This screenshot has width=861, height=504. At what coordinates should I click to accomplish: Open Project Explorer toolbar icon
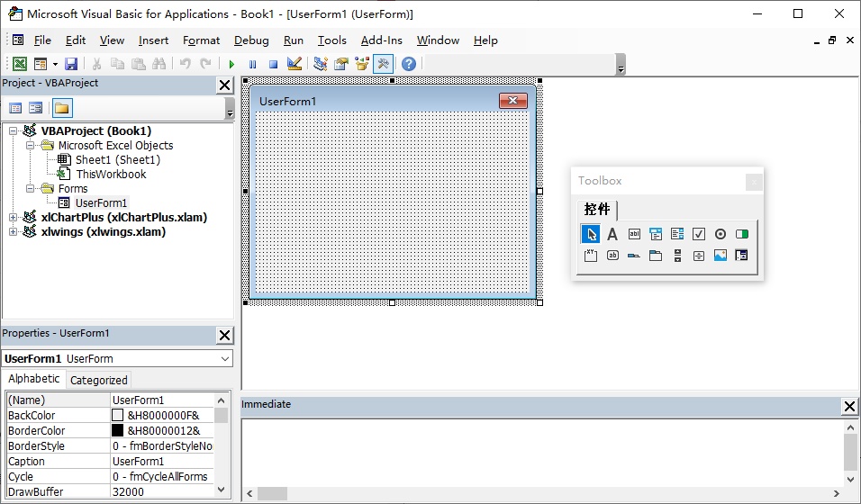coord(320,64)
